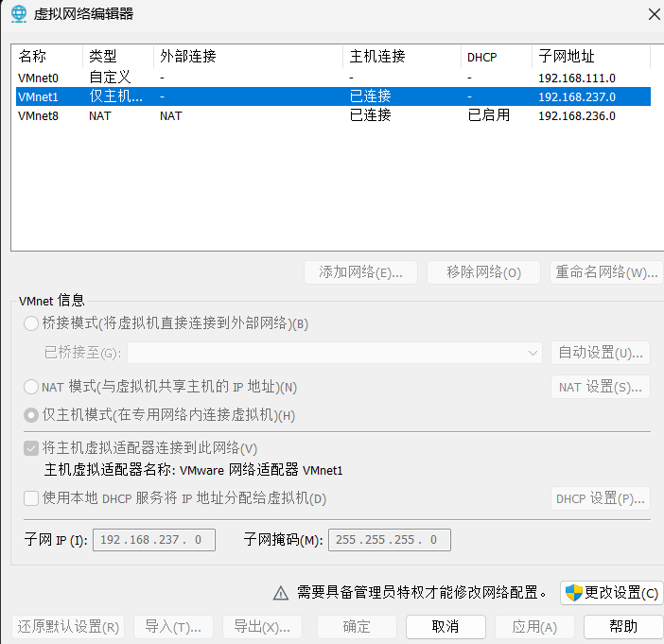This screenshot has height=644, width=664.
Task: Click 更改设置(C) button
Action: (x=612, y=593)
